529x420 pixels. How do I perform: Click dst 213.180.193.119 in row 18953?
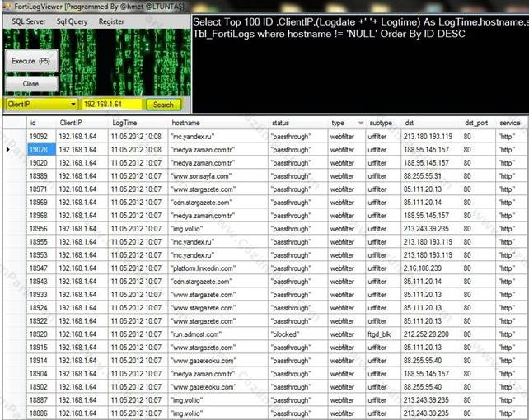click(x=431, y=255)
